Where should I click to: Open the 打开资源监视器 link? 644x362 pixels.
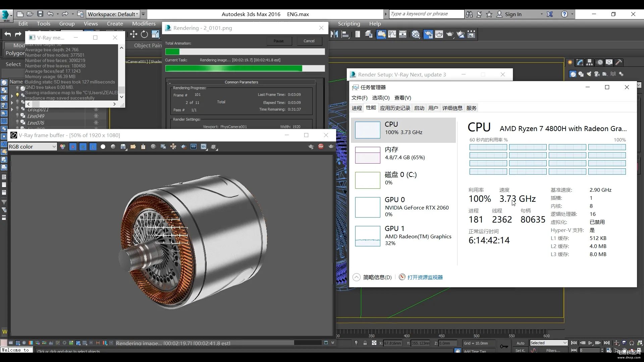click(x=425, y=277)
